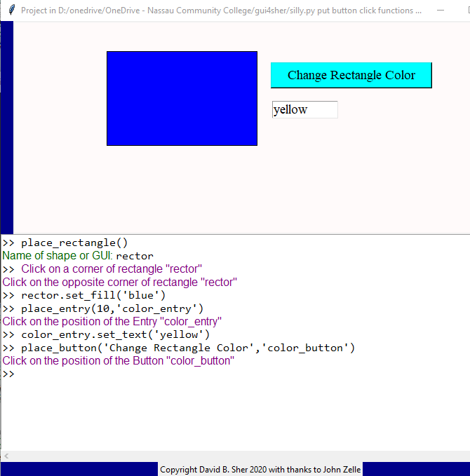The image size is (470, 476).
Task: Click the "opposite corner of rectangle" message
Action: (x=120, y=283)
